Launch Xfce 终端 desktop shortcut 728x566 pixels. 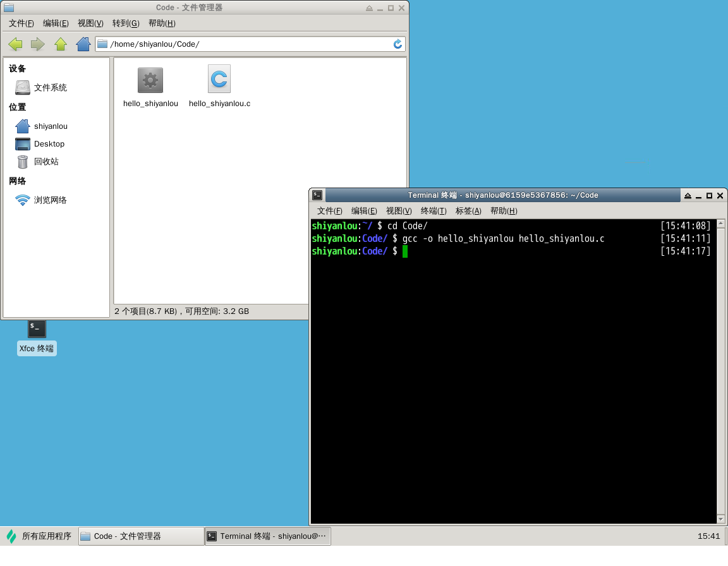[37, 338]
